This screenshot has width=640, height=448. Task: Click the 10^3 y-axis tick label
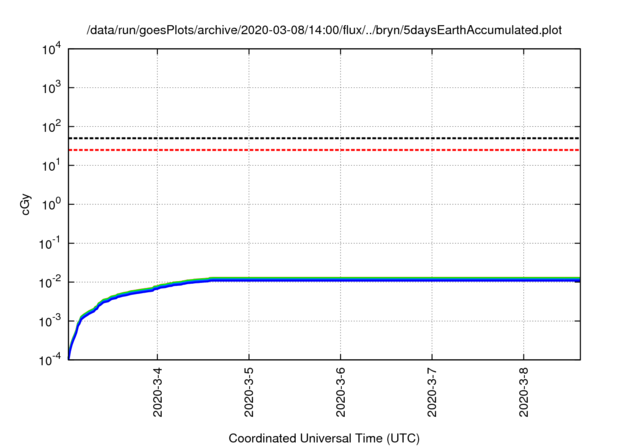(51, 87)
